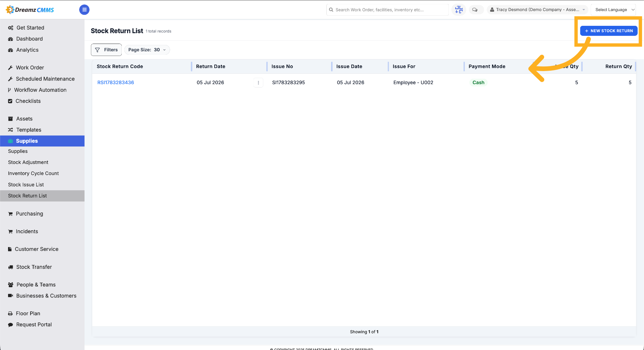The image size is (644, 350).
Task: Collapse sidebar with the hamburger menu button
Action: tap(84, 10)
